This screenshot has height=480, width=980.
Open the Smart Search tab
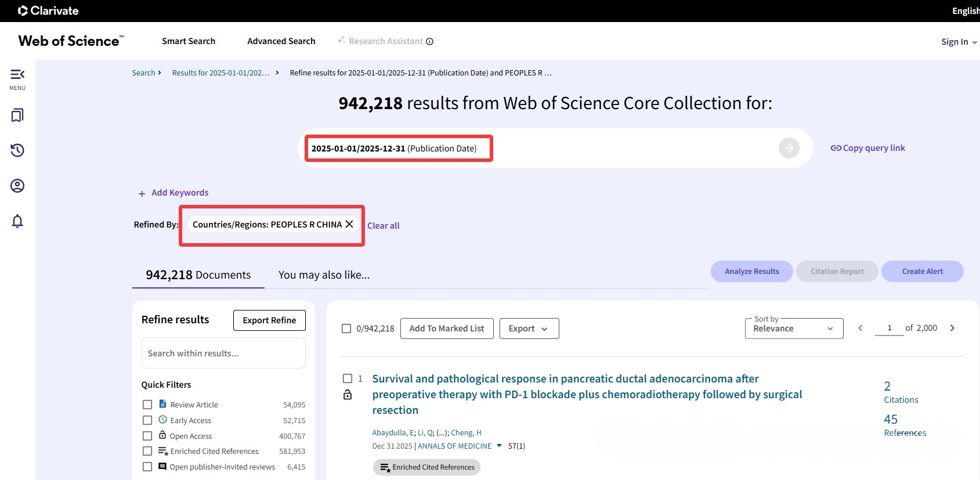189,41
